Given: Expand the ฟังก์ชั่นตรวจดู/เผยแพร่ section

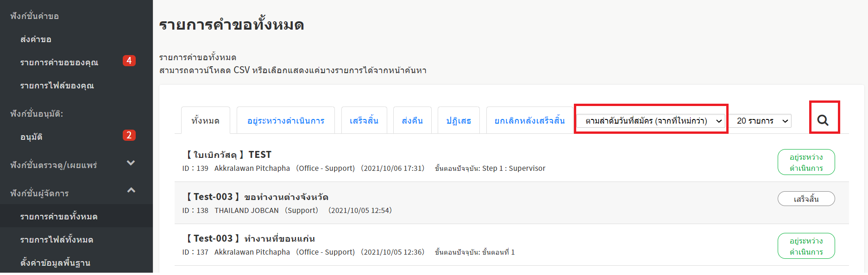Looking at the screenshot, I should click(x=131, y=163).
